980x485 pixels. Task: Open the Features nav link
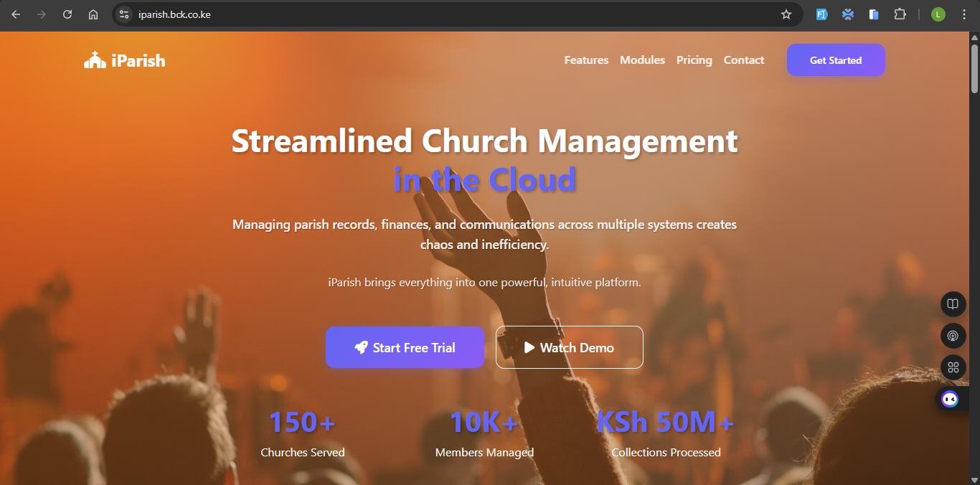click(586, 60)
